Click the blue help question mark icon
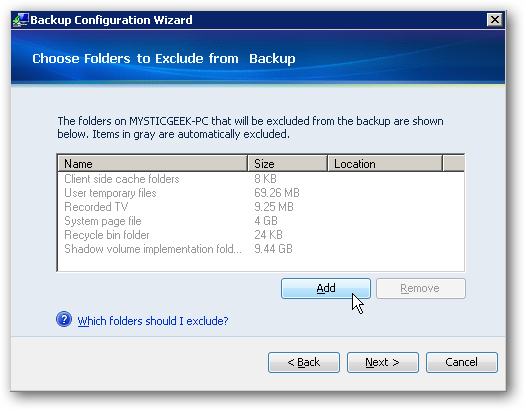The height and width of the screenshot is (410, 525). point(64,319)
